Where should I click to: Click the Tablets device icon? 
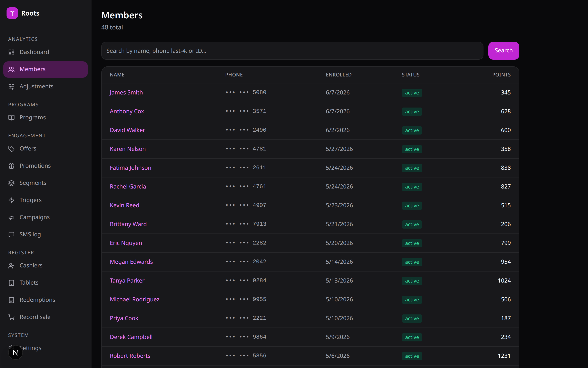click(x=11, y=283)
